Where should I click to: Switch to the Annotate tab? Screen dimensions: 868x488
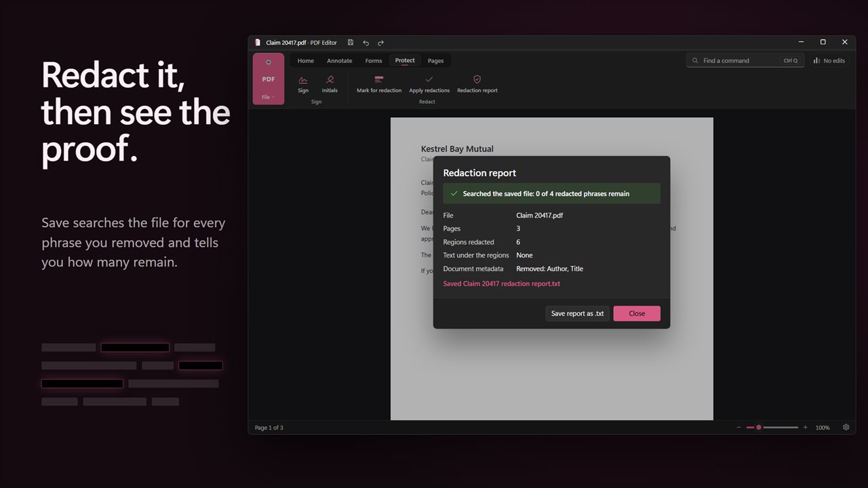pos(340,60)
